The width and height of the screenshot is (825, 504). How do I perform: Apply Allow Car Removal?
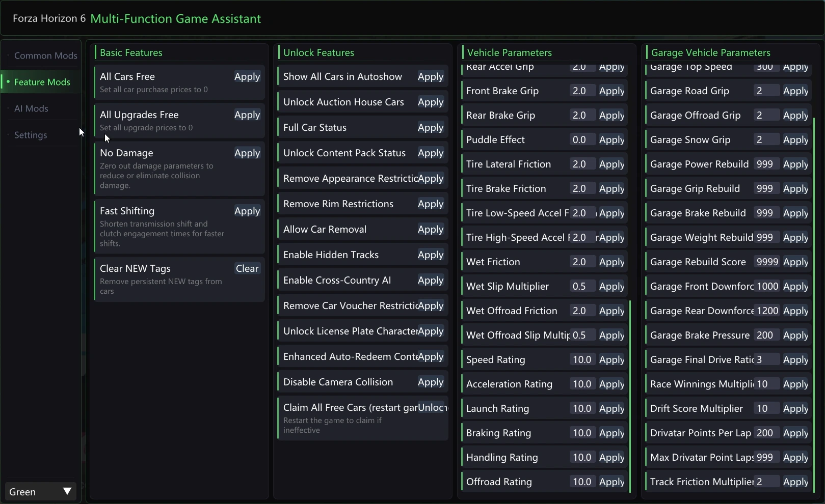(431, 229)
